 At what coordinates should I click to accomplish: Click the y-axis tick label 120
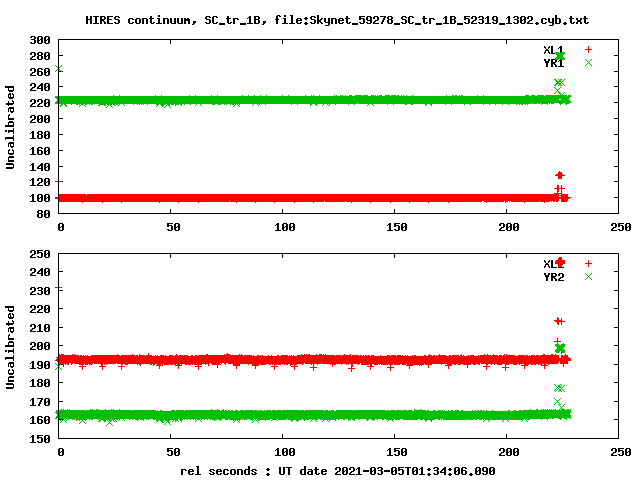40,182
